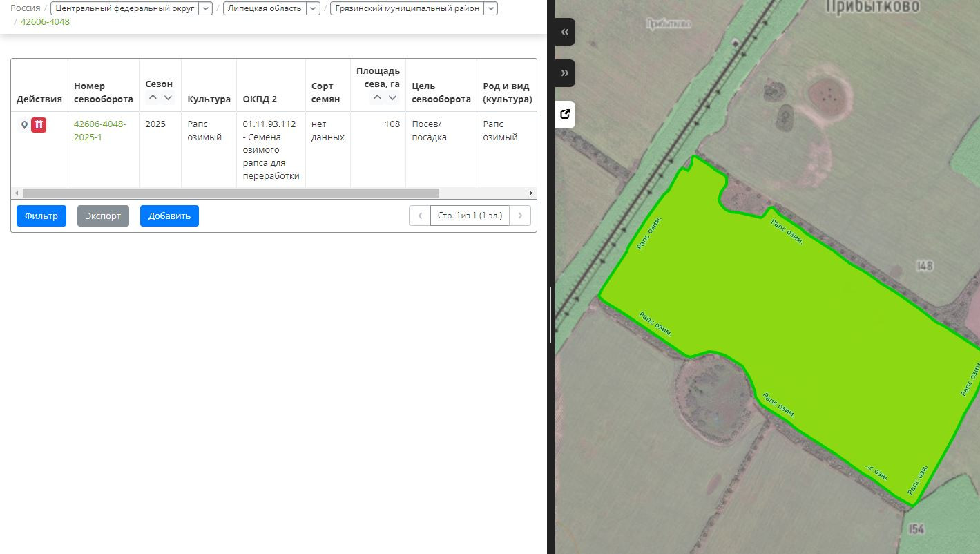980x554 pixels.
Task: Click the Центральный федеральный округ breadcrumb label
Action: click(x=124, y=8)
